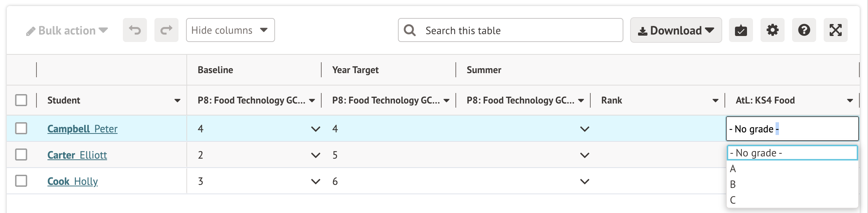Image resolution: width=868 pixels, height=213 pixels.
Task: Open table settings gear icon
Action: click(x=772, y=30)
